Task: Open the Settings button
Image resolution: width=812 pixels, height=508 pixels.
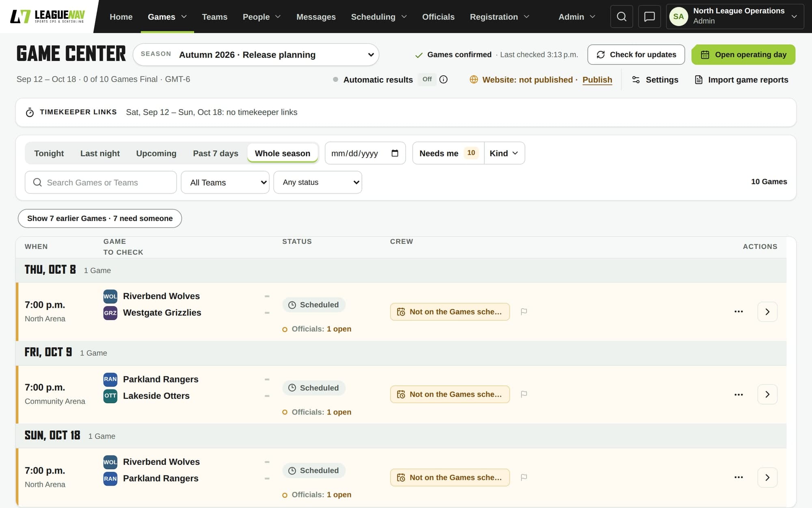Action: (x=655, y=80)
